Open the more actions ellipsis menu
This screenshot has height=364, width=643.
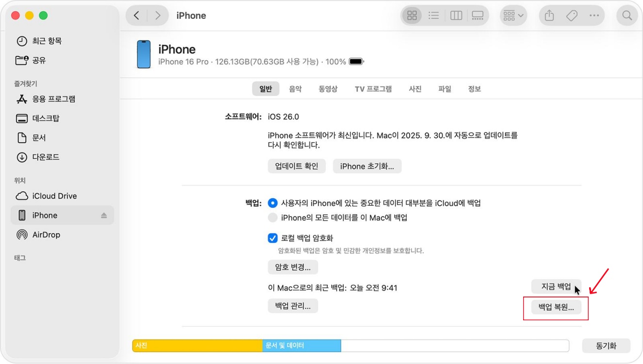pos(594,16)
